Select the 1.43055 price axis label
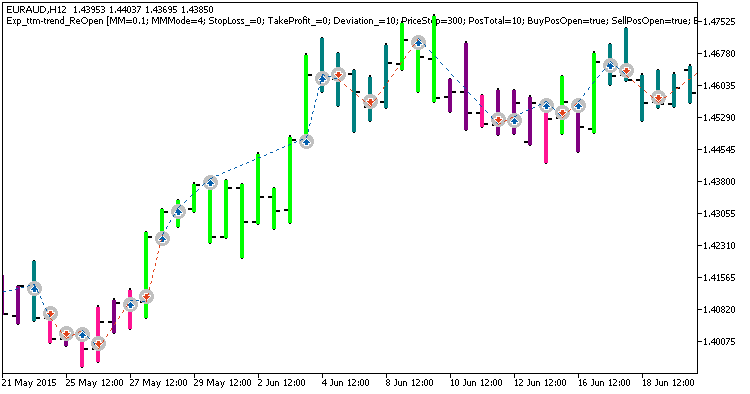This screenshot has height=394, width=750. point(720,214)
